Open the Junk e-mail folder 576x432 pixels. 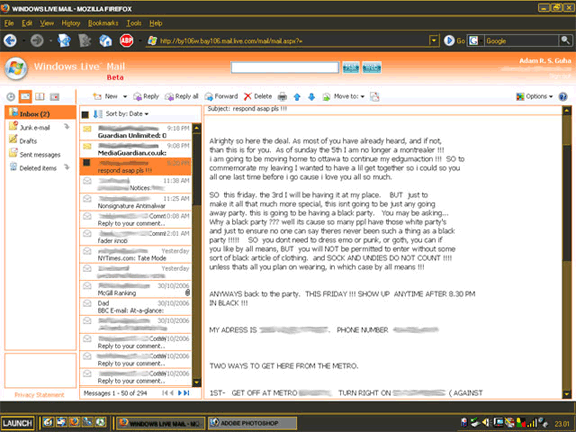coord(35,127)
